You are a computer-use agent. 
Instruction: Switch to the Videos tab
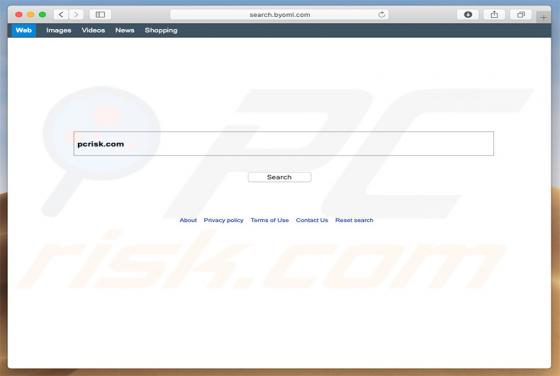pos(93,30)
